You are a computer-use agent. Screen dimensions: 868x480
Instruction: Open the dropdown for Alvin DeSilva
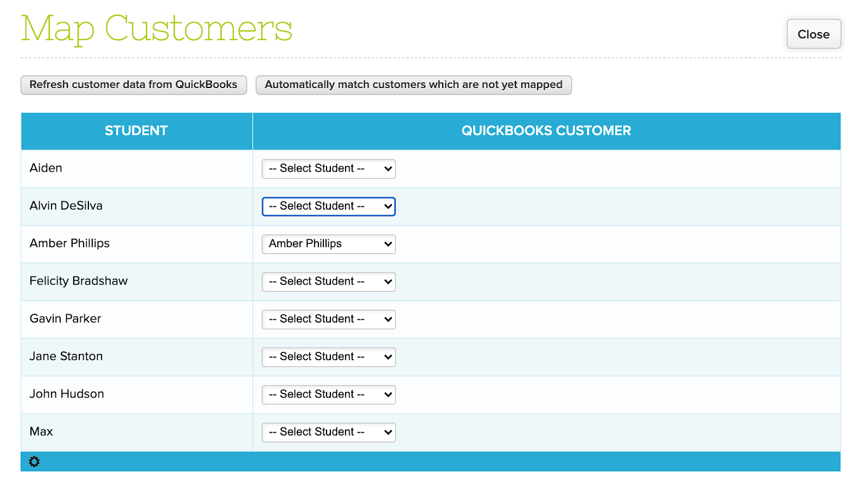pyautogui.click(x=329, y=206)
